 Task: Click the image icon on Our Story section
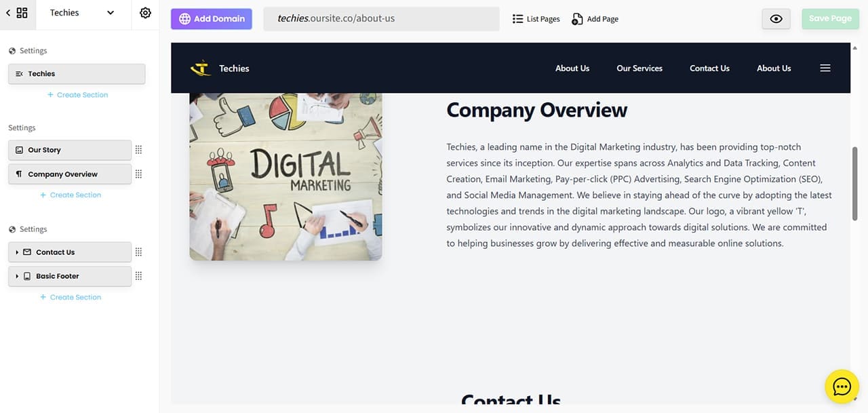[19, 150]
